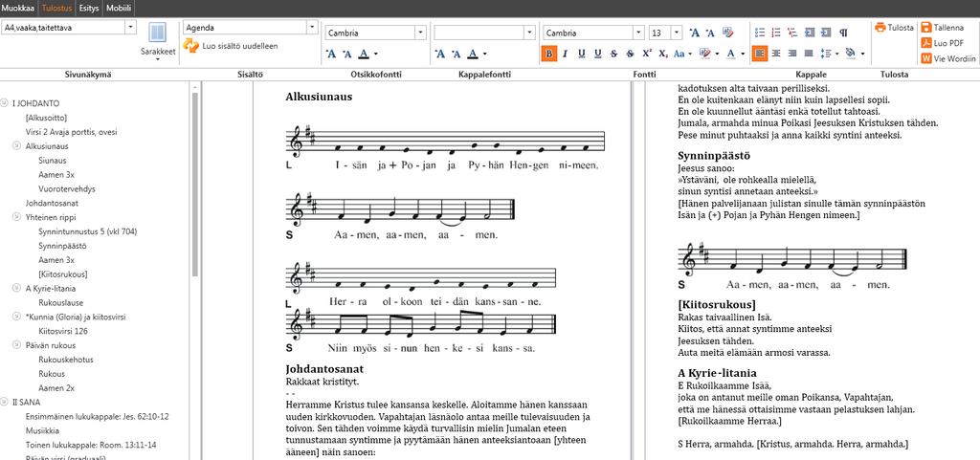The width and height of the screenshot is (980, 460).
Task: Align paragraph text to the left
Action: (x=759, y=54)
